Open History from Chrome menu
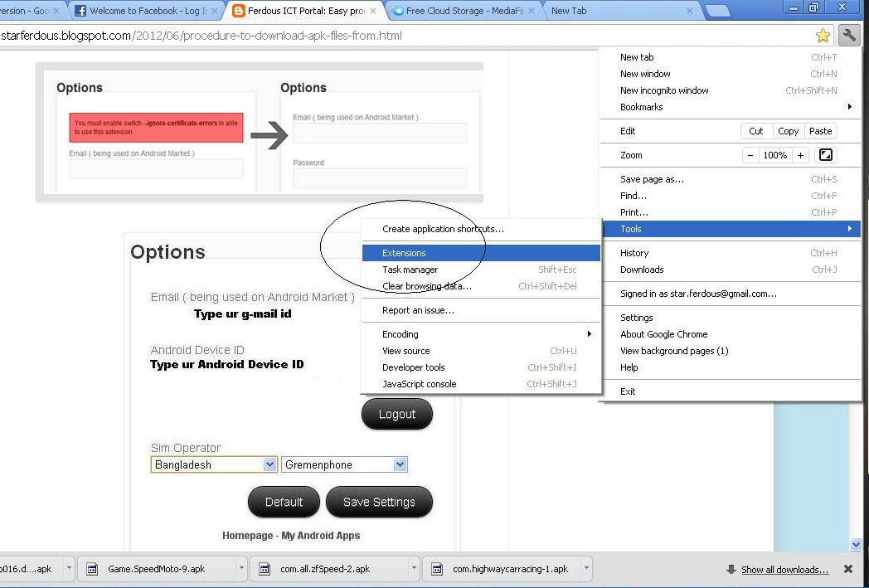This screenshot has height=588, width=869. pyautogui.click(x=731, y=253)
